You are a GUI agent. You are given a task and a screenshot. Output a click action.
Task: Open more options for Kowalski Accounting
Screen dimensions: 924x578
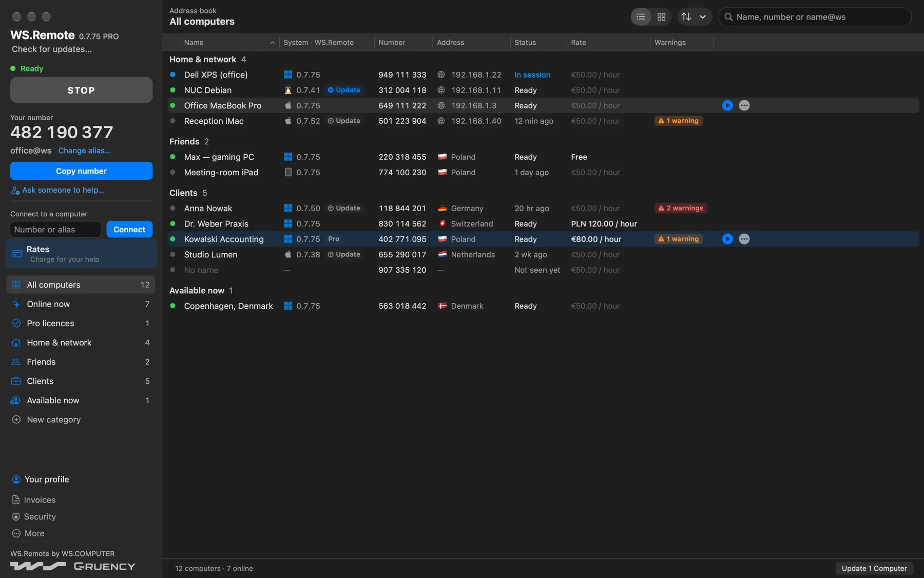(x=744, y=239)
